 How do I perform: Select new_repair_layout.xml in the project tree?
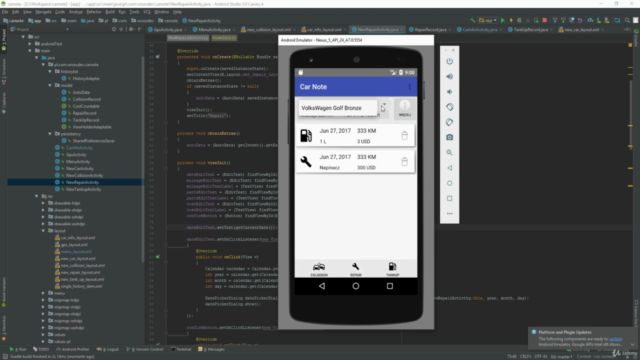[x=80, y=272]
